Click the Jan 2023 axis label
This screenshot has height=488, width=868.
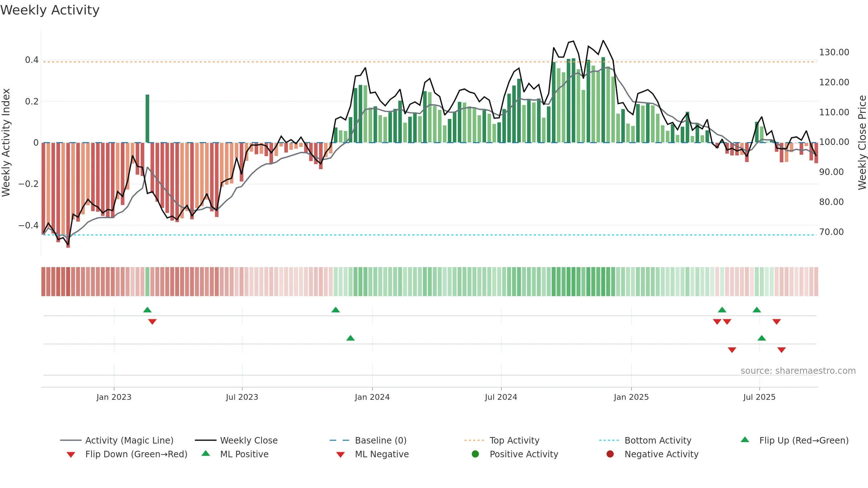click(x=114, y=397)
